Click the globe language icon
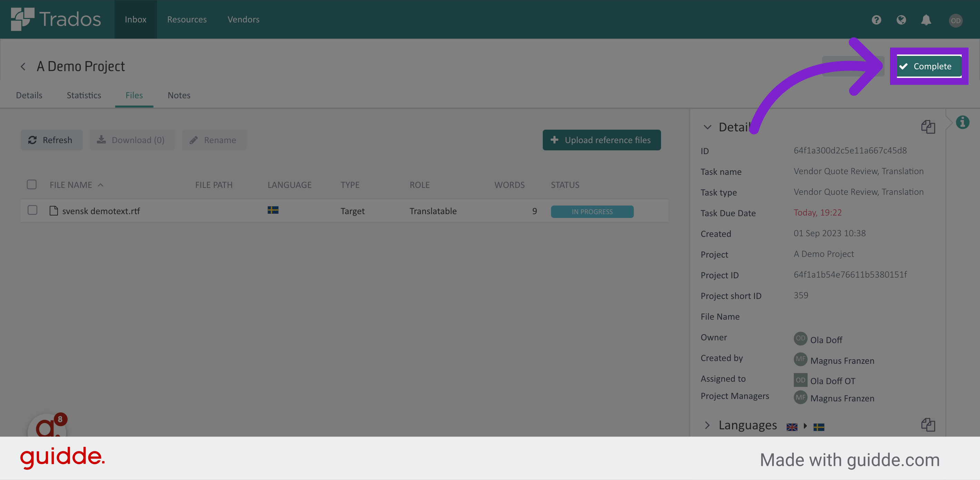 (x=901, y=20)
